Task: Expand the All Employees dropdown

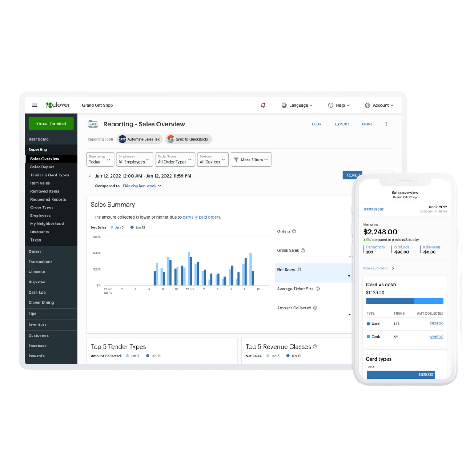Action: click(x=134, y=160)
